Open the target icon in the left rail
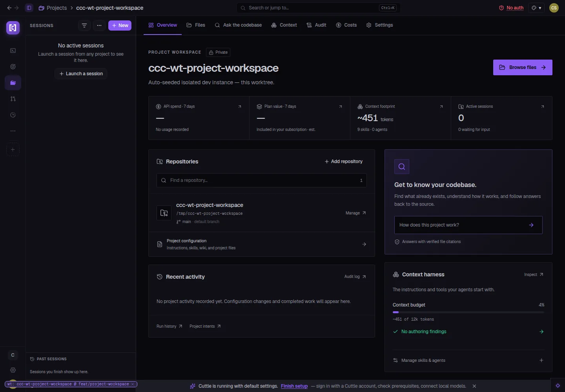 pos(13,67)
